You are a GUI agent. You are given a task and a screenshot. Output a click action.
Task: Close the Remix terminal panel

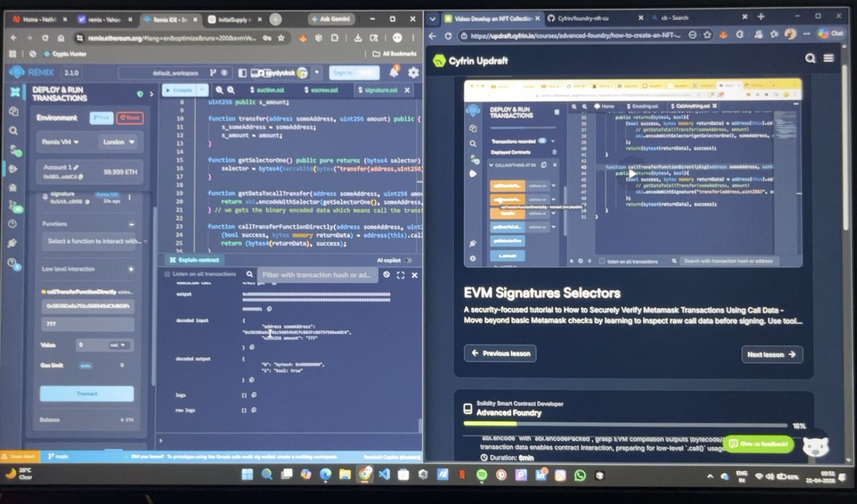click(x=414, y=274)
